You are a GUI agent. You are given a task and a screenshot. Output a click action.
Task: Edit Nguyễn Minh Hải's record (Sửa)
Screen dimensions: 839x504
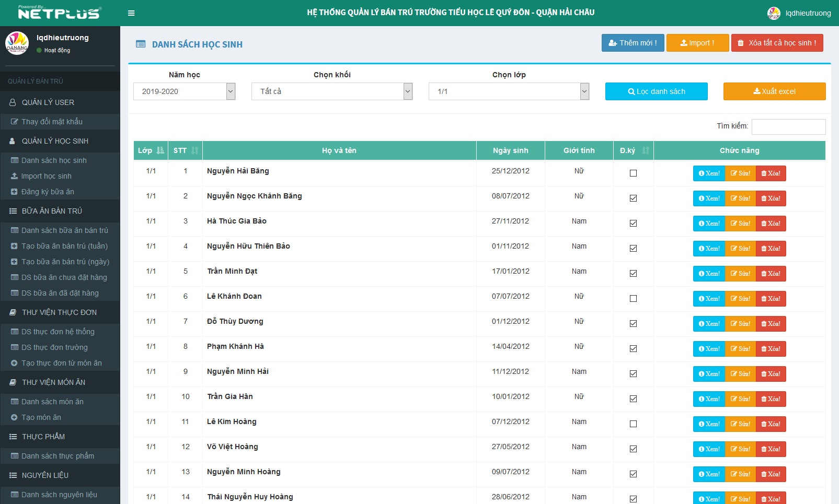740,374
